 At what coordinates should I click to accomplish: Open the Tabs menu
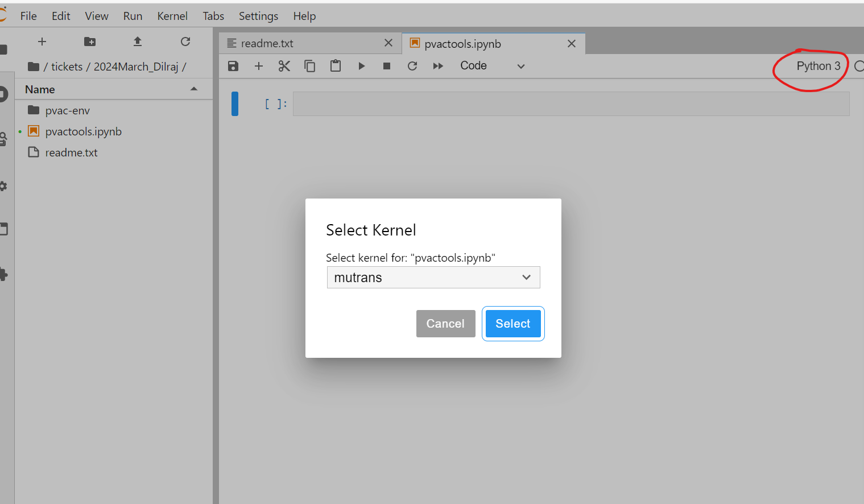[x=213, y=16]
